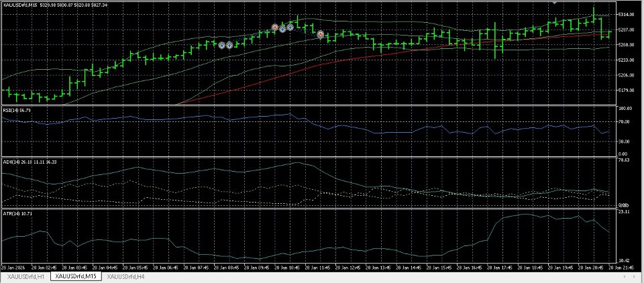This screenshot has width=644, height=283.
Task: Click the ATR(14) 10.71 indicator label
Action: 17,213
